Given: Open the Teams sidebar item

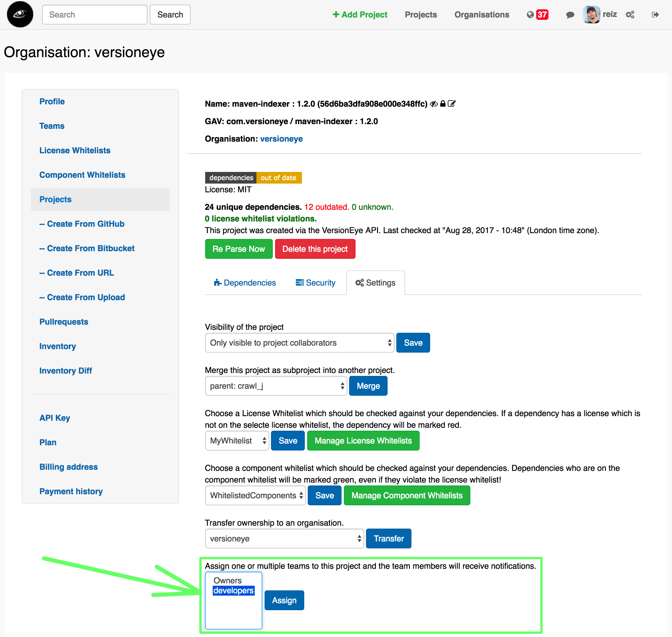Looking at the screenshot, I should (x=52, y=126).
